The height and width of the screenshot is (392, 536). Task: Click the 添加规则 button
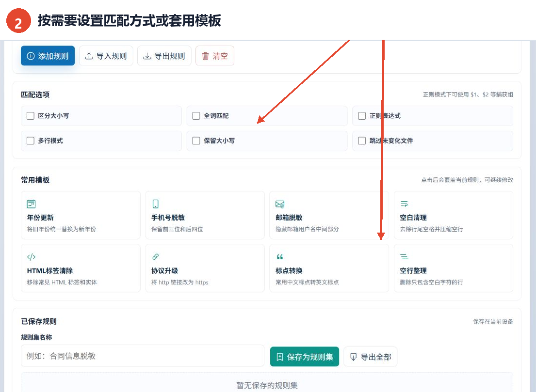click(48, 56)
